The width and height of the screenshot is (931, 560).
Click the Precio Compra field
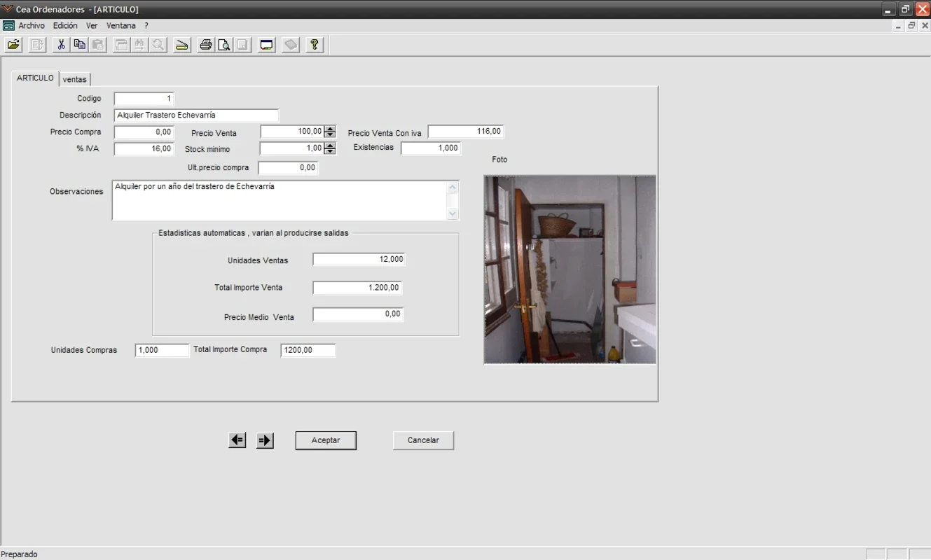(144, 132)
